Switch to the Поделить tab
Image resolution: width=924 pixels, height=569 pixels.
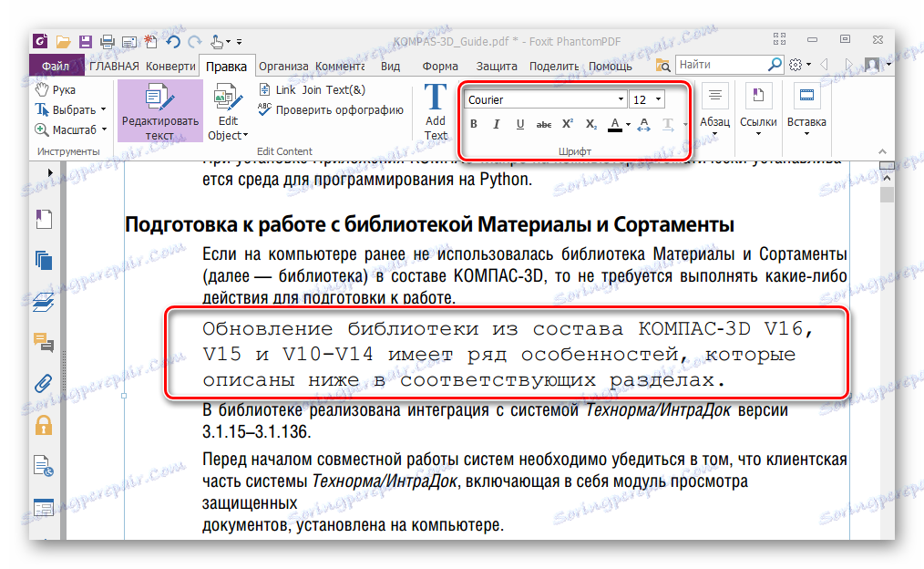[554, 66]
